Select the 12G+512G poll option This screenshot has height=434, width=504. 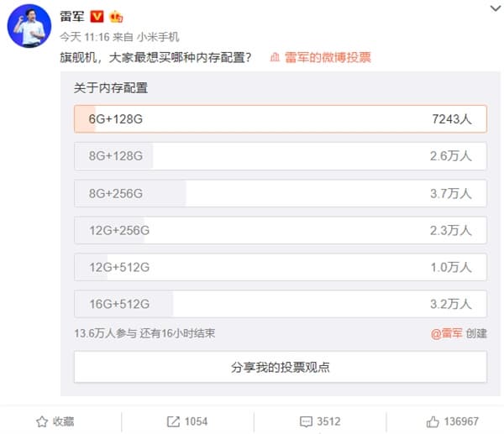click(280, 267)
